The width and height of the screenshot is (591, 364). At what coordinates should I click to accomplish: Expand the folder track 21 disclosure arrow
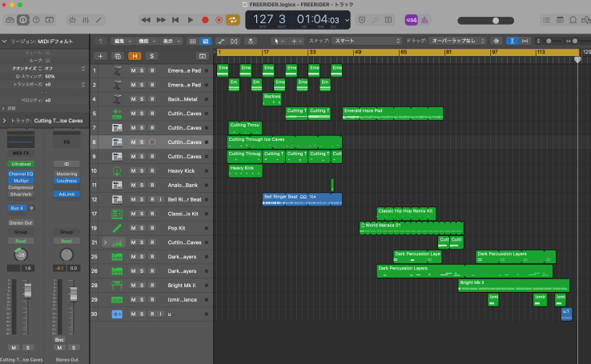coord(105,242)
